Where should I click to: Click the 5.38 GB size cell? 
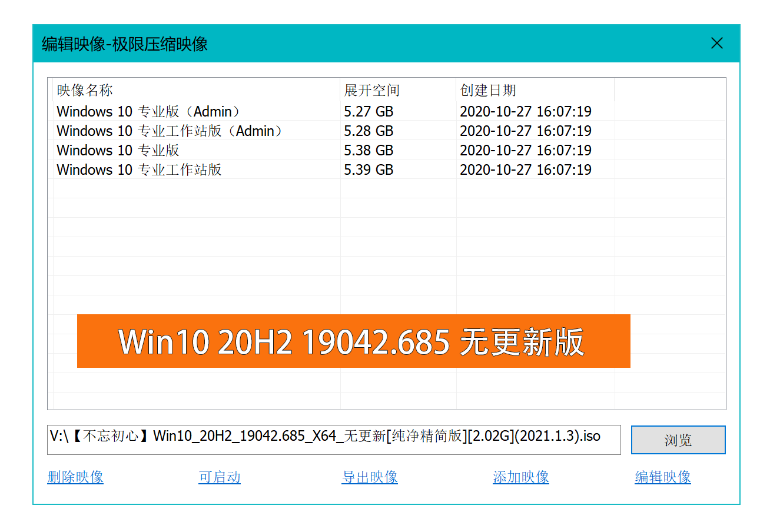pos(369,150)
